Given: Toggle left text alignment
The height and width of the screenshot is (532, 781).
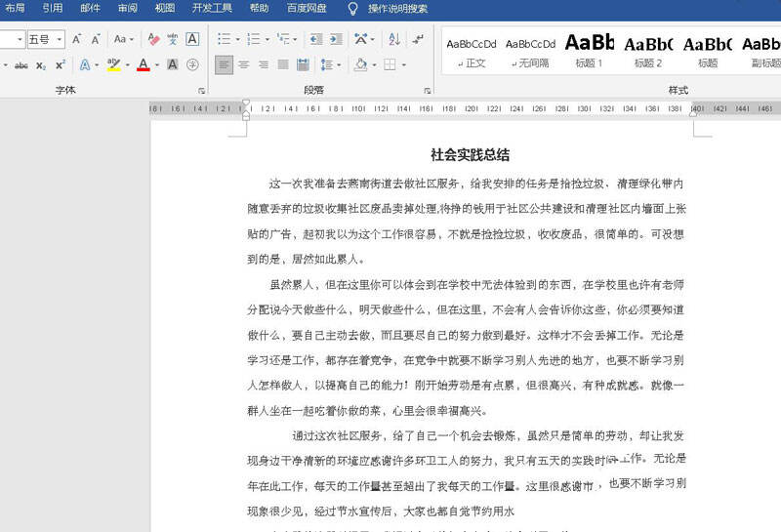Looking at the screenshot, I should click(x=225, y=65).
